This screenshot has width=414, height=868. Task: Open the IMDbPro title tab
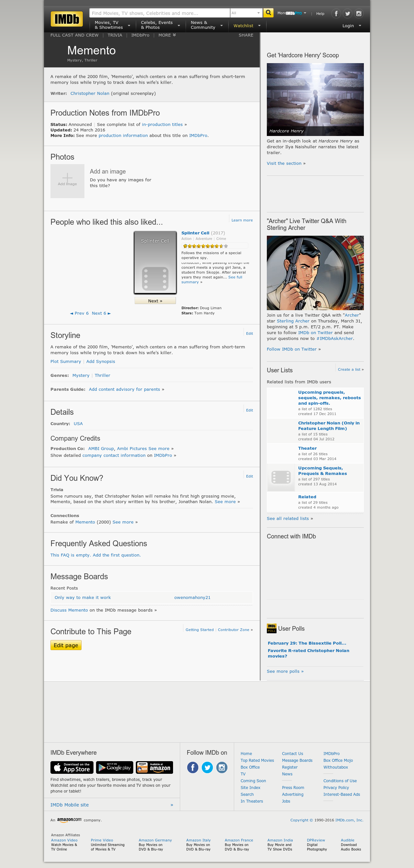tap(140, 35)
